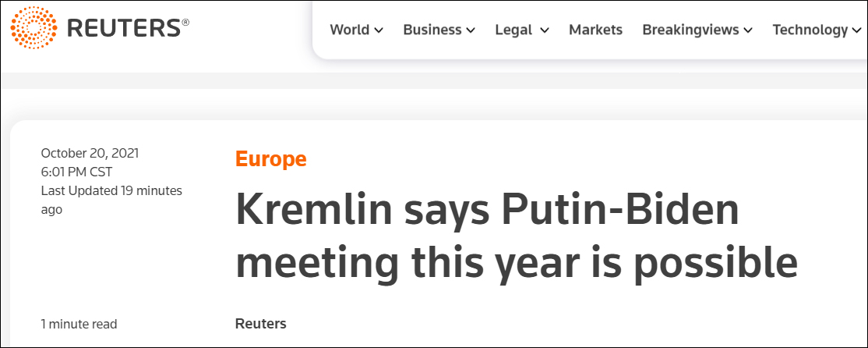Expand the chevron beside World

click(x=379, y=30)
